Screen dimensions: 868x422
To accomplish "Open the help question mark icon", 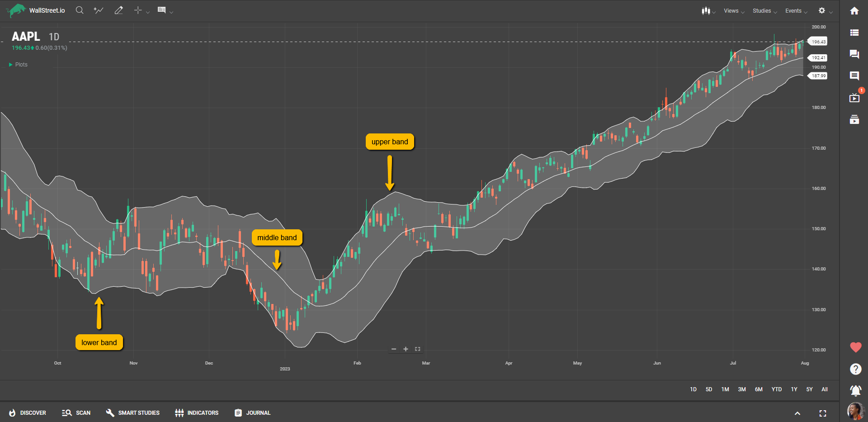I will pos(855,369).
